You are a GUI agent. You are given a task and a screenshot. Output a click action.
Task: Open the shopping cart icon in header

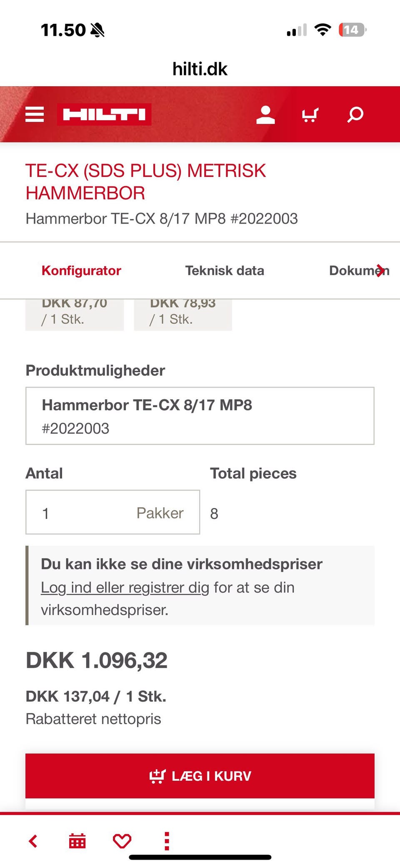pos(310,115)
